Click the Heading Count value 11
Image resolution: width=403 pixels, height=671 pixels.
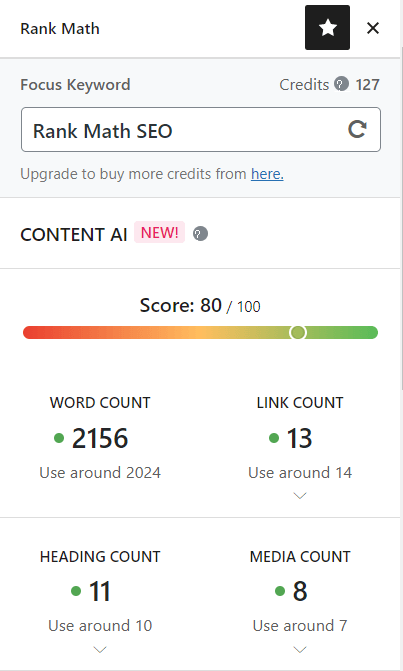100,591
